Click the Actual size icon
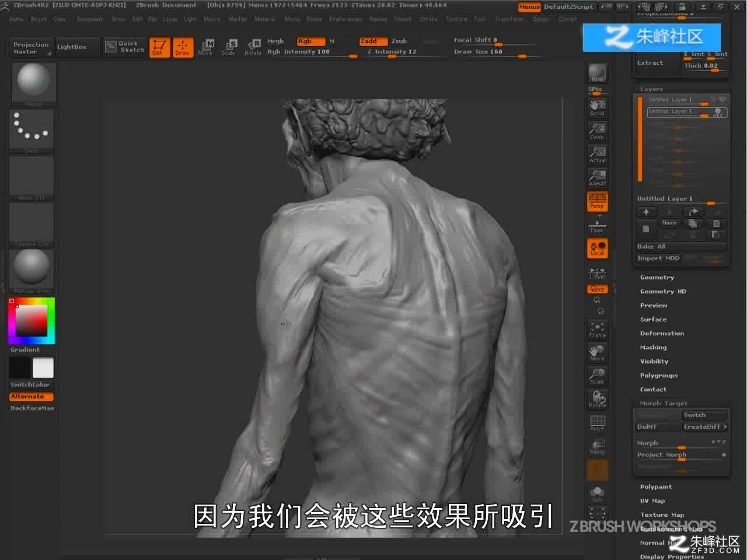 (x=597, y=154)
